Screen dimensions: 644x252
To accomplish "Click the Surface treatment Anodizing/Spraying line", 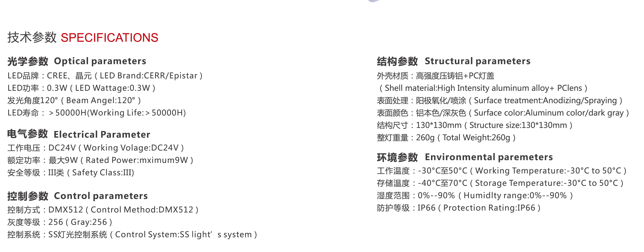I will 500,100.
